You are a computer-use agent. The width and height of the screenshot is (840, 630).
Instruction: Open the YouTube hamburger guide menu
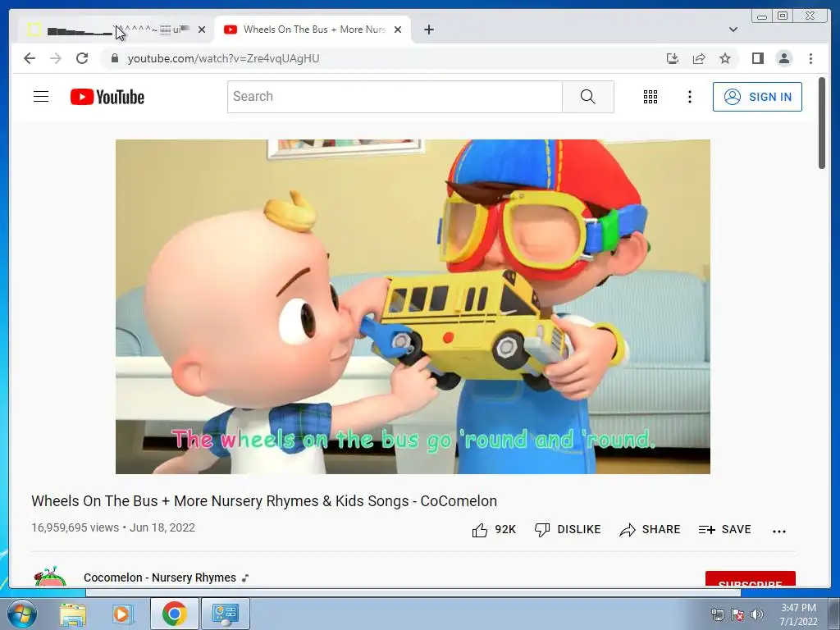(41, 97)
